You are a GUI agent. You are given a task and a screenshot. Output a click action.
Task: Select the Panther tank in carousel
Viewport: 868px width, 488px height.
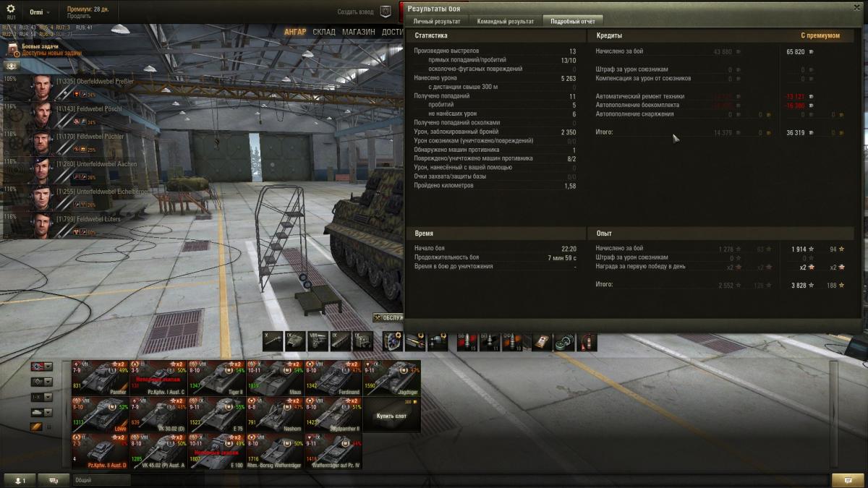(100, 378)
